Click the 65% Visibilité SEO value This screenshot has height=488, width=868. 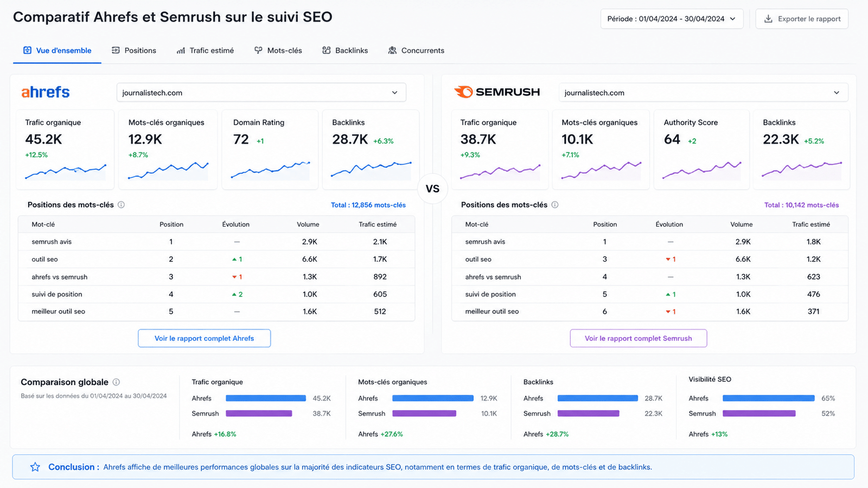coord(828,399)
